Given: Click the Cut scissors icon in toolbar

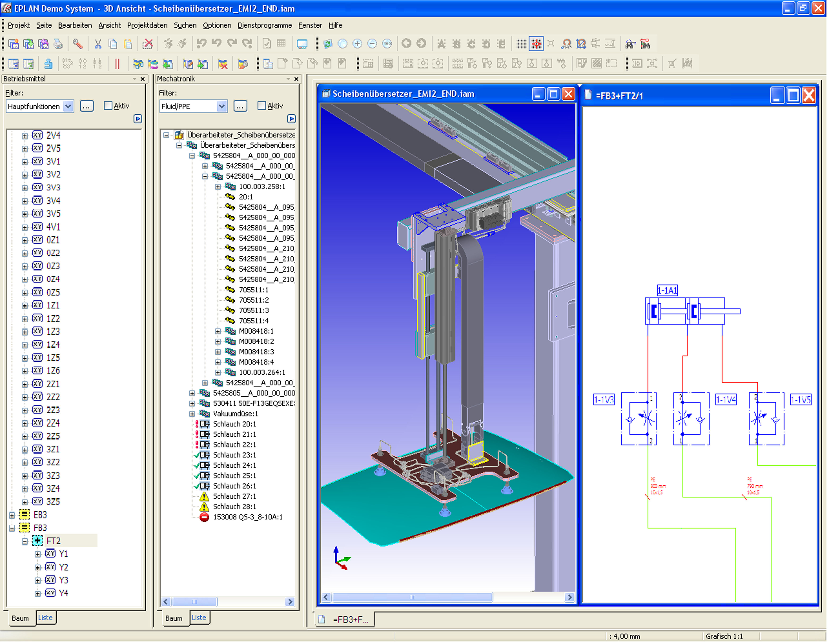Looking at the screenshot, I should point(98,44).
